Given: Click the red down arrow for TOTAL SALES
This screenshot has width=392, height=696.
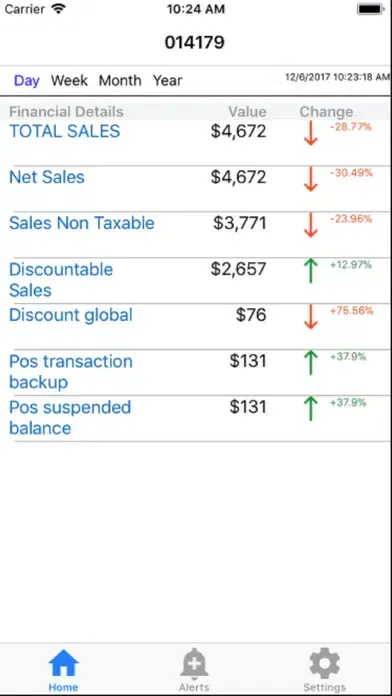Looking at the screenshot, I should click(x=311, y=133).
